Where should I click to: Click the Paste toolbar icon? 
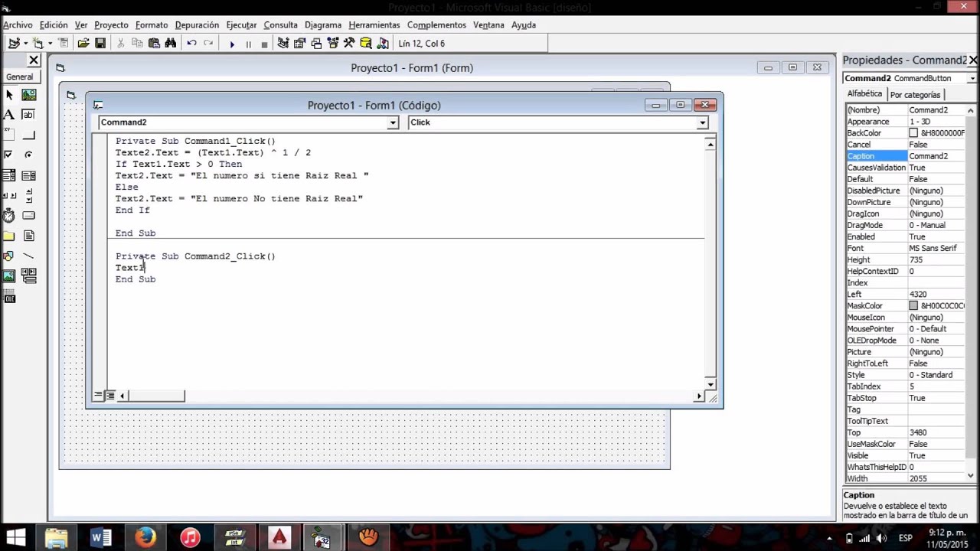[x=154, y=44]
